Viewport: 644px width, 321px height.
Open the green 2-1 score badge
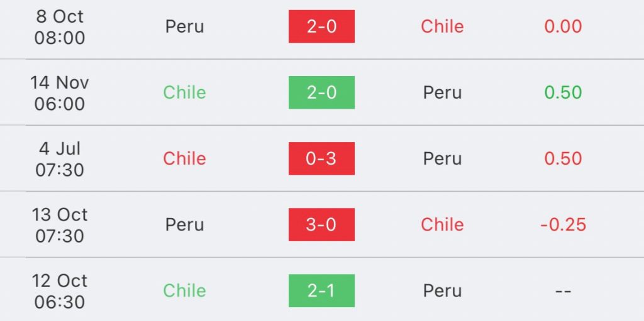[321, 291]
